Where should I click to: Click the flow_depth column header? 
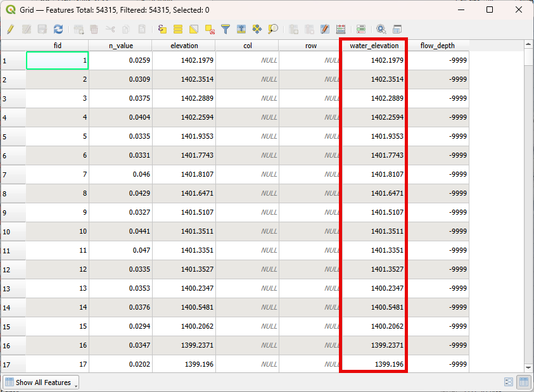pos(437,46)
